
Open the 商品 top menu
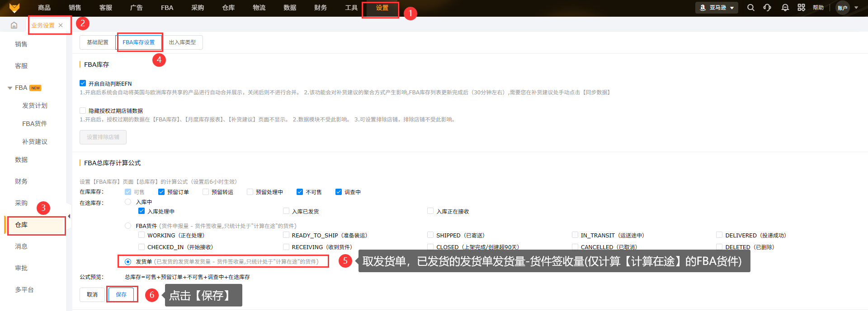(x=44, y=8)
